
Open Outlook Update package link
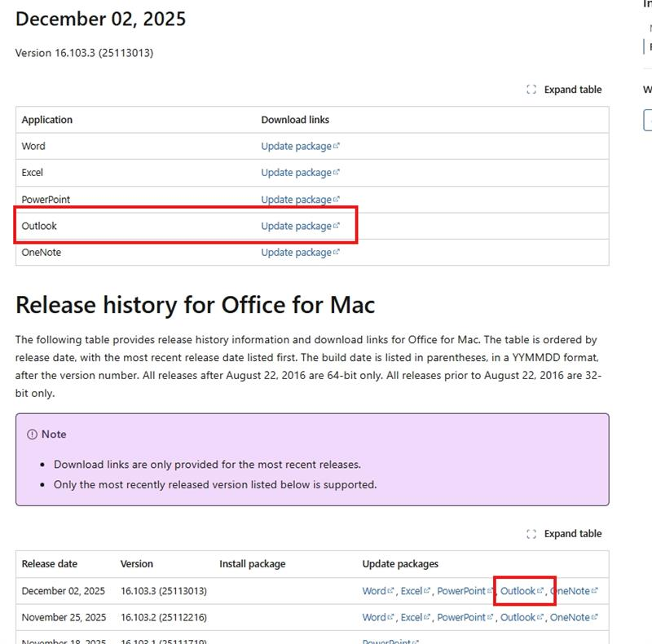click(x=300, y=226)
